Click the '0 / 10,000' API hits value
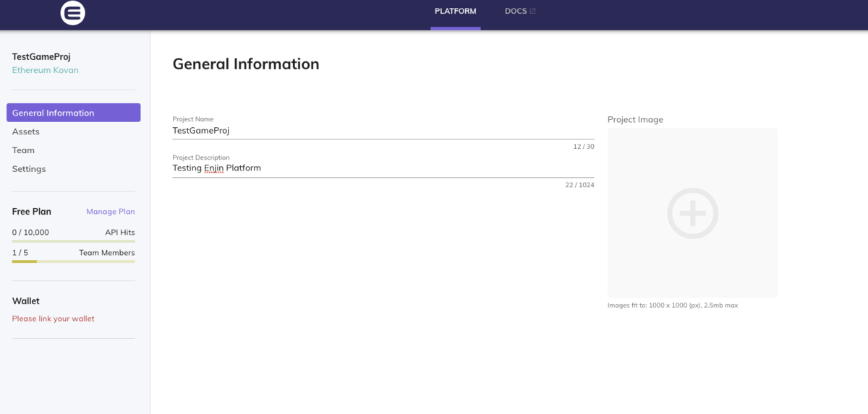The image size is (868, 414). (x=30, y=233)
